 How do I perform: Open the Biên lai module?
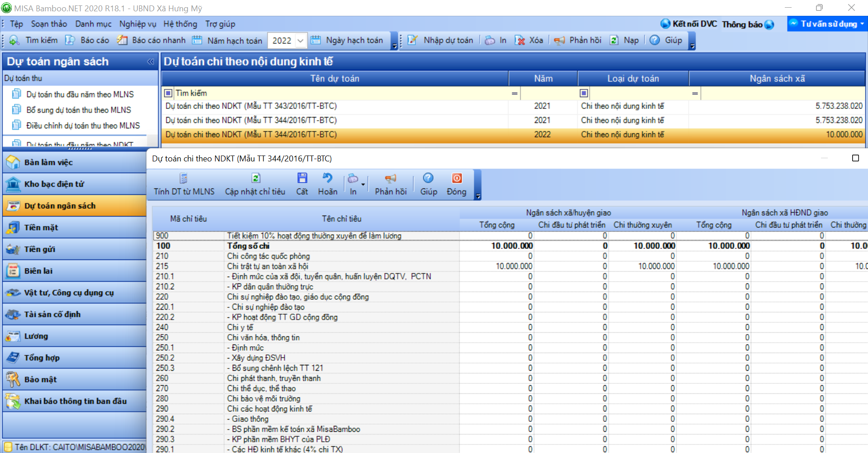tap(74, 271)
